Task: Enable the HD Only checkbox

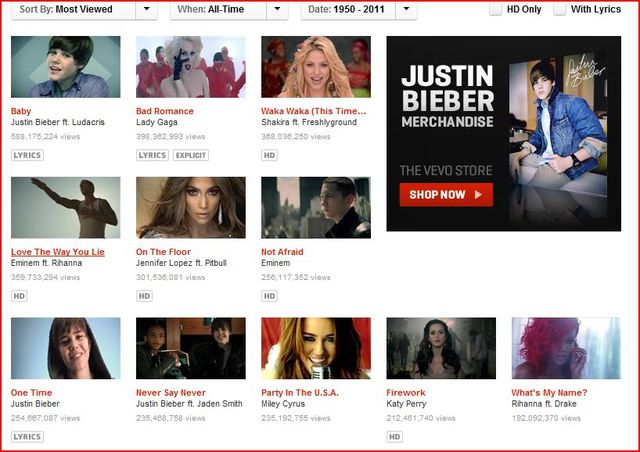Action: (x=496, y=9)
